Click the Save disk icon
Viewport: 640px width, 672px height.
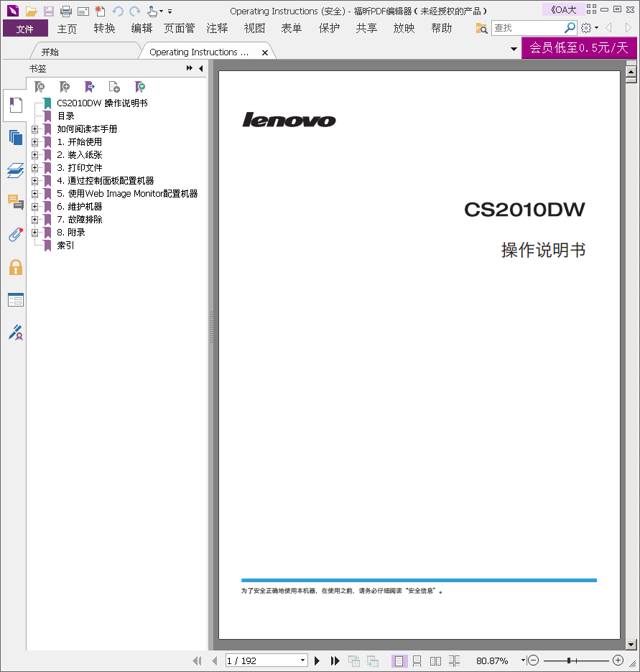[x=48, y=11]
